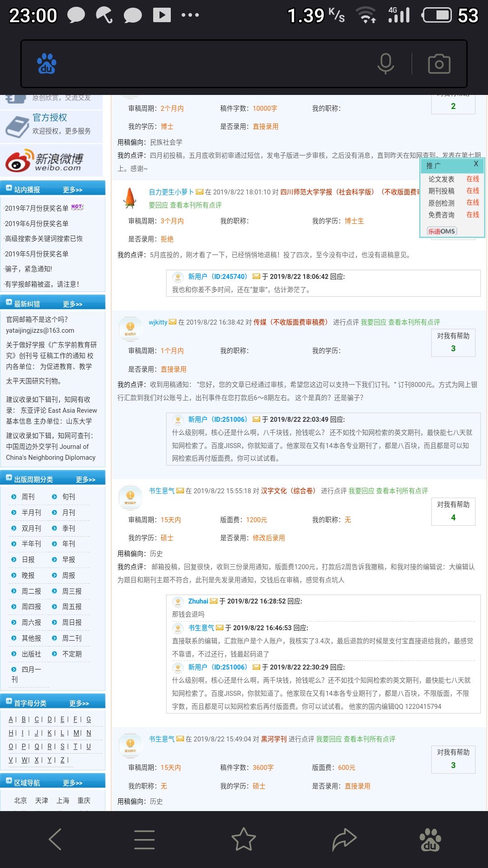Click 对我有帮助 button showing count 4
The width and height of the screenshot is (488, 868).
pyautogui.click(x=453, y=511)
